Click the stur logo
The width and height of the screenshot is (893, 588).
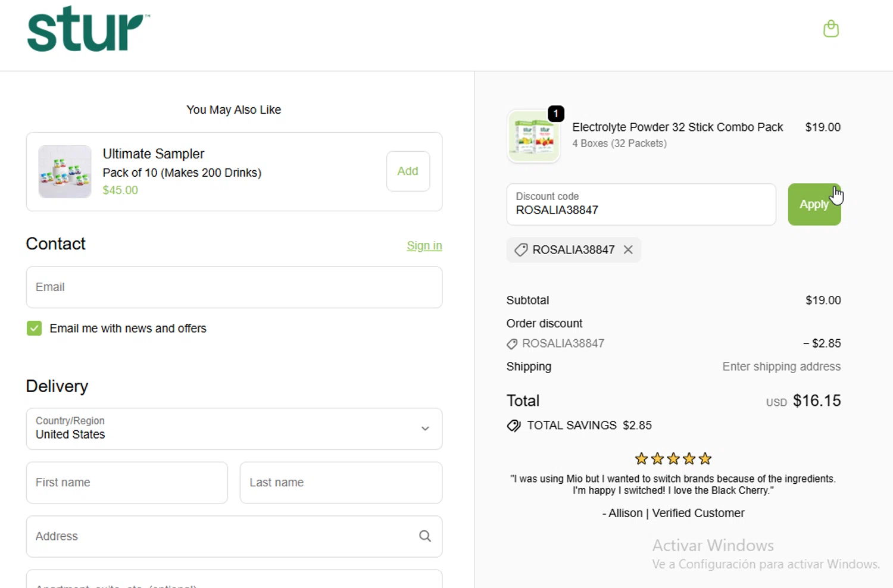[88, 29]
